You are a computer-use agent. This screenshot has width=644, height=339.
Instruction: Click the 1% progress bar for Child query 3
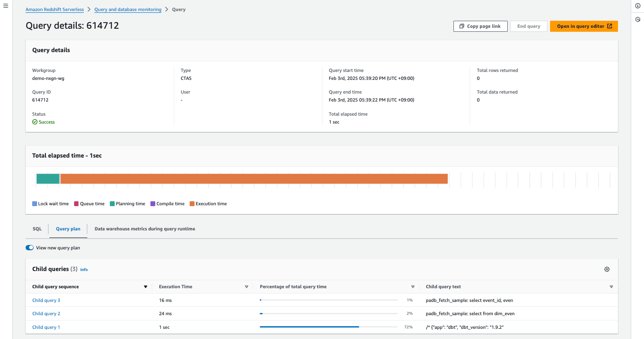329,300
